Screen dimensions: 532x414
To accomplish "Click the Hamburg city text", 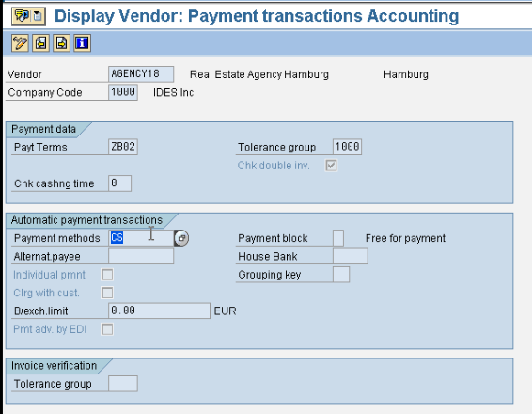I will point(406,74).
